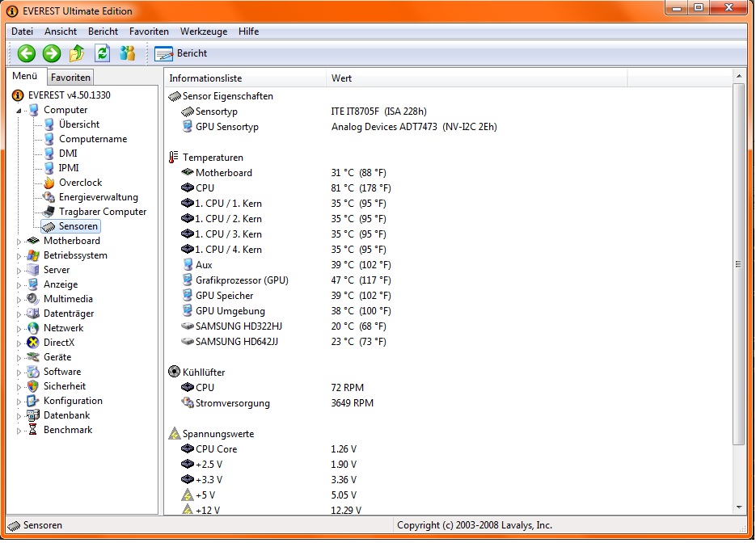Click the folder up-level toolbar icon
This screenshot has width=756, height=543.
[x=77, y=53]
